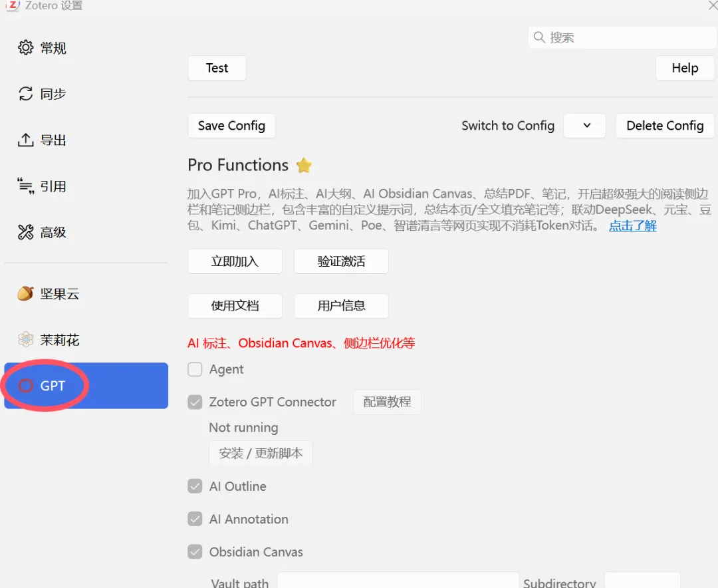Click the Vault path input field
This screenshot has width=718, height=588.
[398, 580]
